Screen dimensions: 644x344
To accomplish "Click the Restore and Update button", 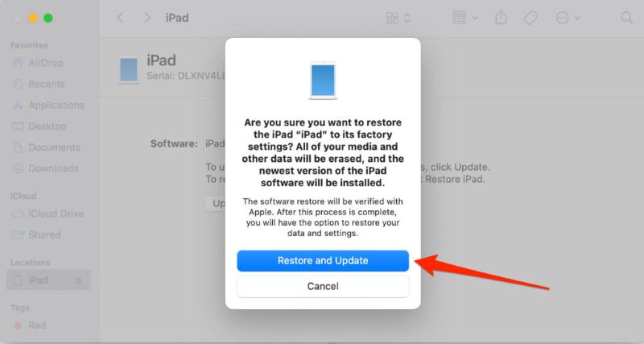I will 323,260.
